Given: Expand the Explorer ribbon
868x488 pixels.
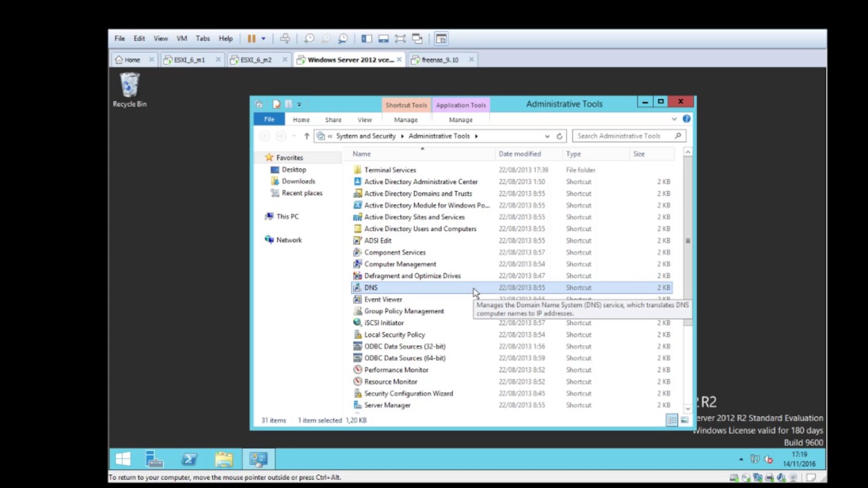Looking at the screenshot, I should coord(674,119).
